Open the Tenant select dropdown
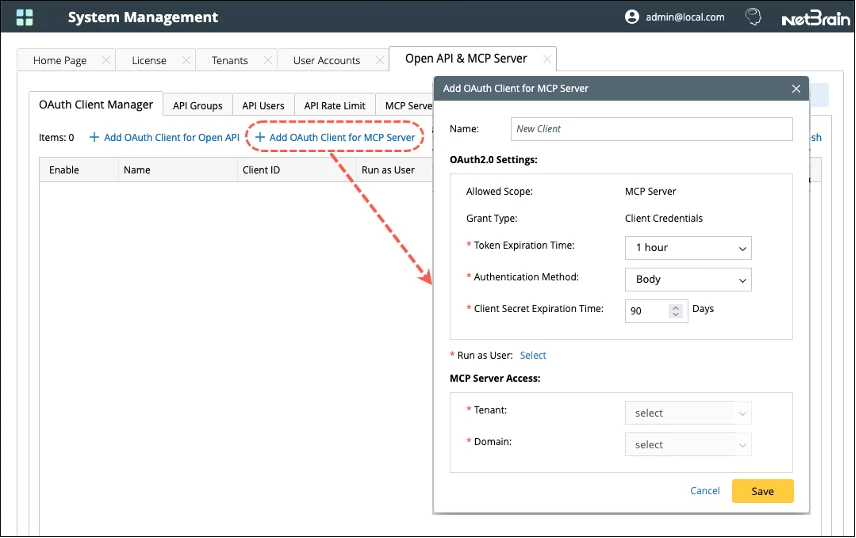856x538 pixels. 688,413
